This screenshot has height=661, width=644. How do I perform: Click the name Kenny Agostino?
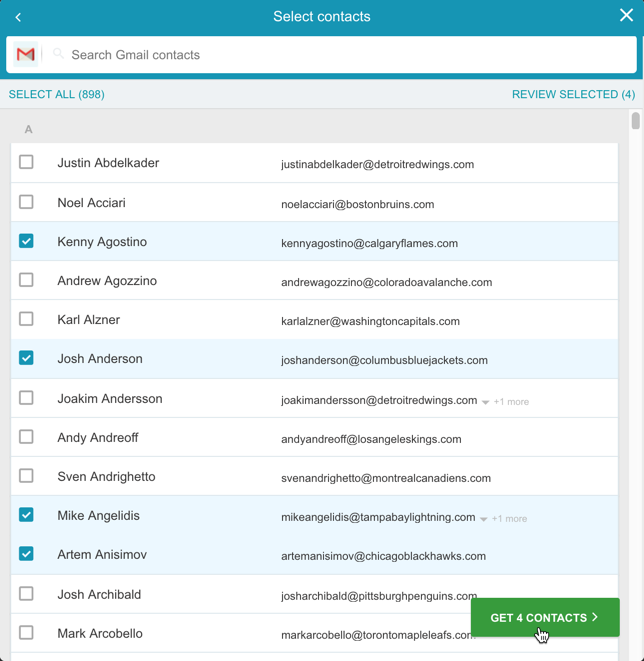coord(102,242)
